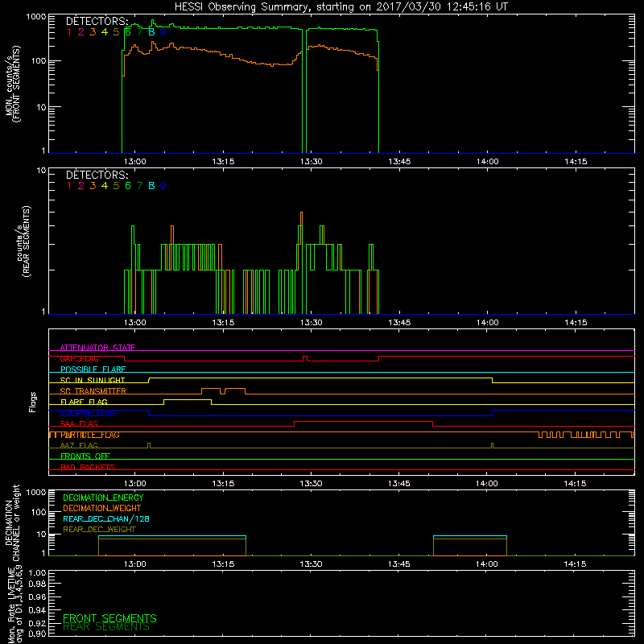Click the DECIMATION_ENERGY legend entry
Viewport: 644px width, 644px height.
[103, 497]
